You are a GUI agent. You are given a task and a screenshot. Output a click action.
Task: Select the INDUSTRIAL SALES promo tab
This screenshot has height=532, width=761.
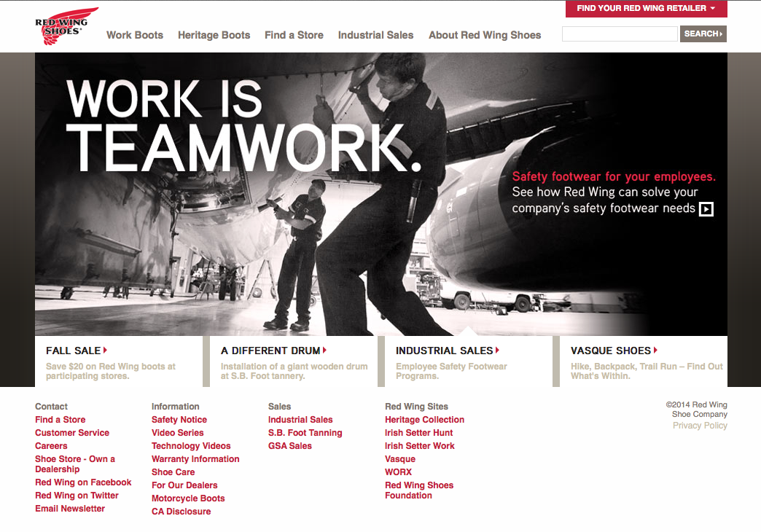click(x=469, y=361)
